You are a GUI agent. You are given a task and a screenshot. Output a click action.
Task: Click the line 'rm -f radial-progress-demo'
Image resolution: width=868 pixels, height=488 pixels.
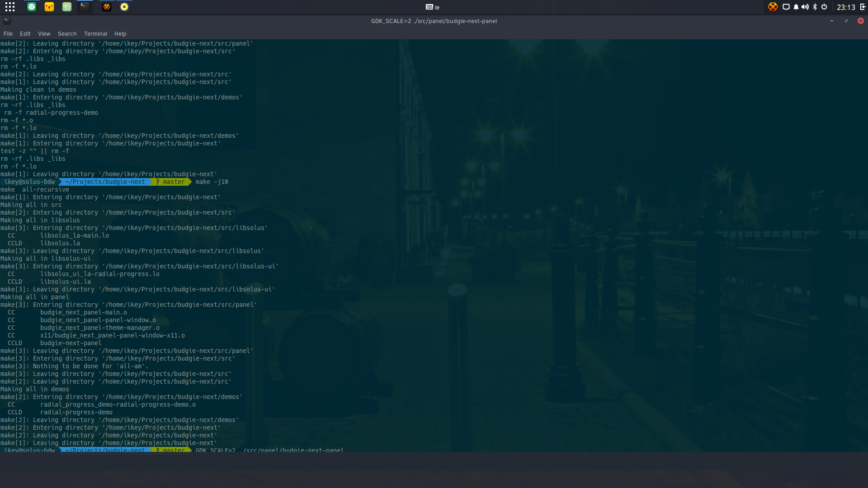click(51, 113)
